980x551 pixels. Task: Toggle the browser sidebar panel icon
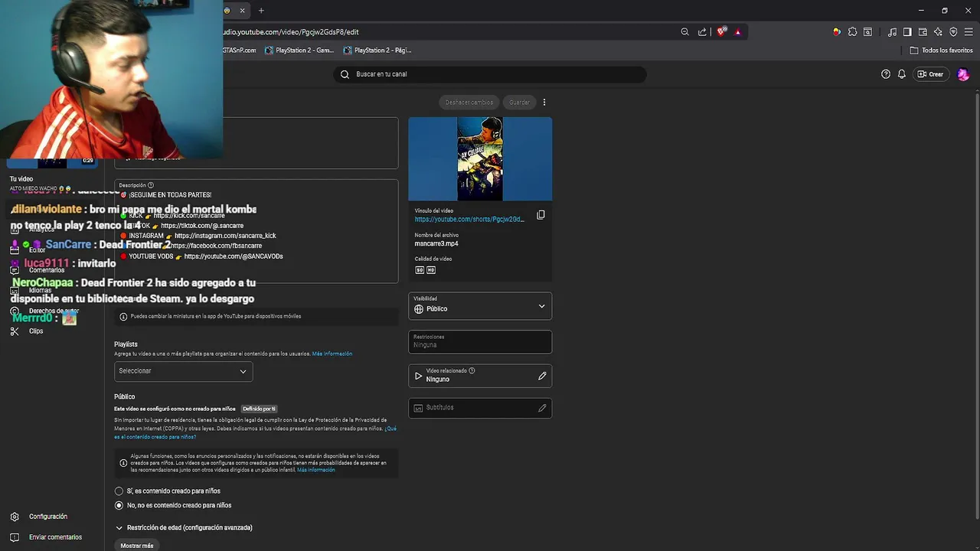click(907, 32)
